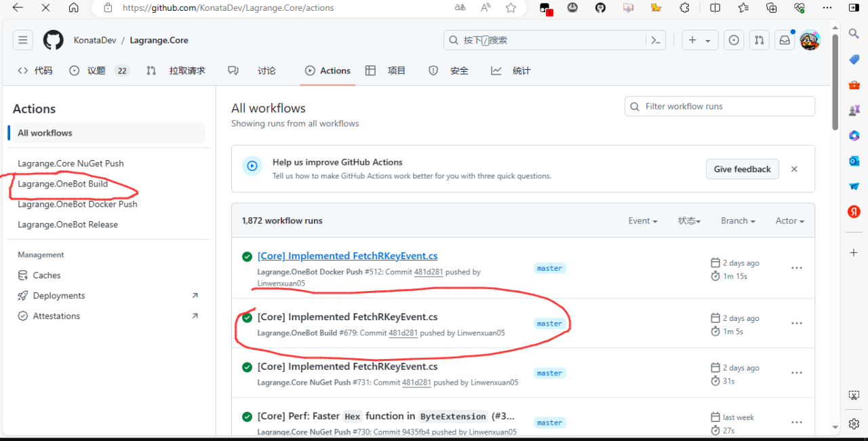Open the notifications inbox icon
The height and width of the screenshot is (441, 868).
tap(785, 40)
